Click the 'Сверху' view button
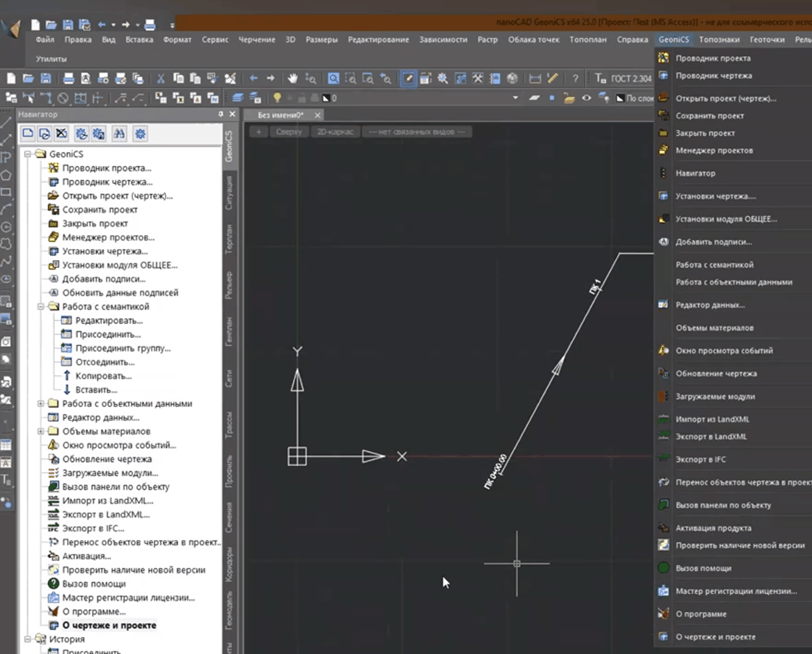This screenshot has width=812, height=654. [289, 132]
